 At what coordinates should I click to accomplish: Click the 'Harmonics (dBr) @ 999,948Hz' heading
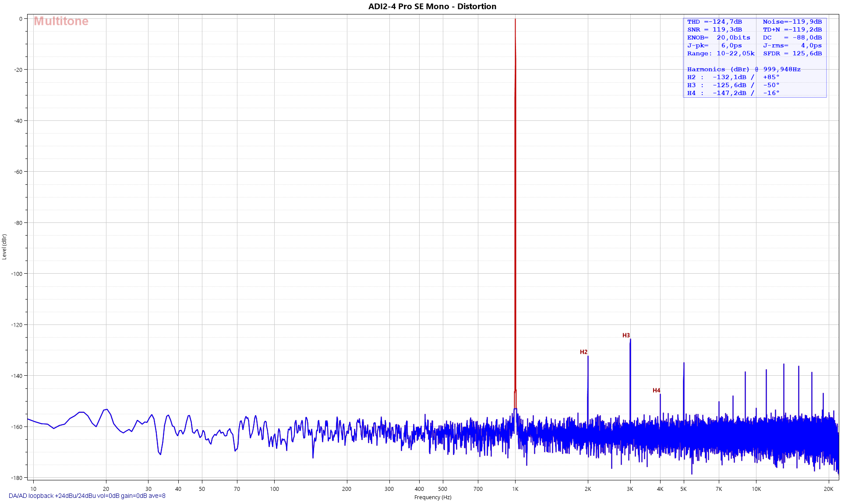click(744, 69)
